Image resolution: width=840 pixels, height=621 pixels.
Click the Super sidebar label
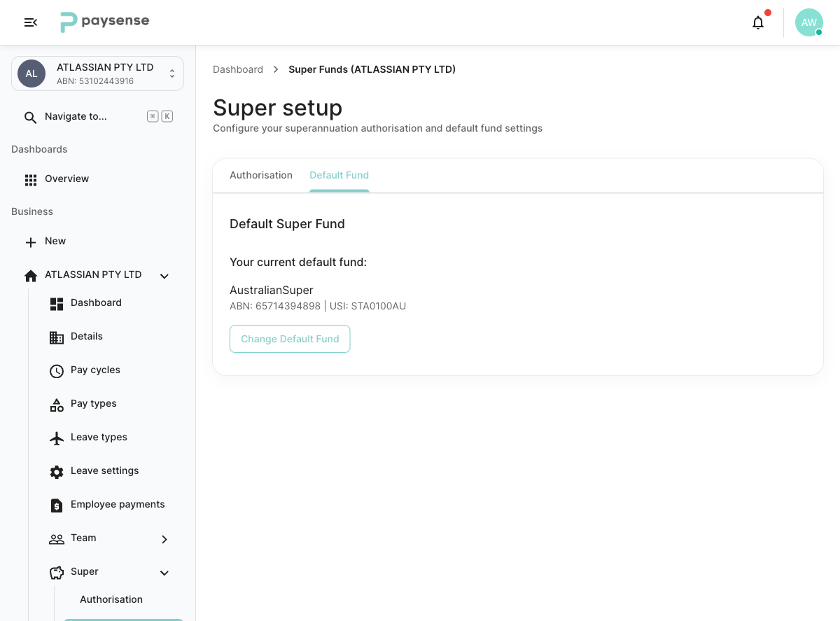[x=85, y=571]
